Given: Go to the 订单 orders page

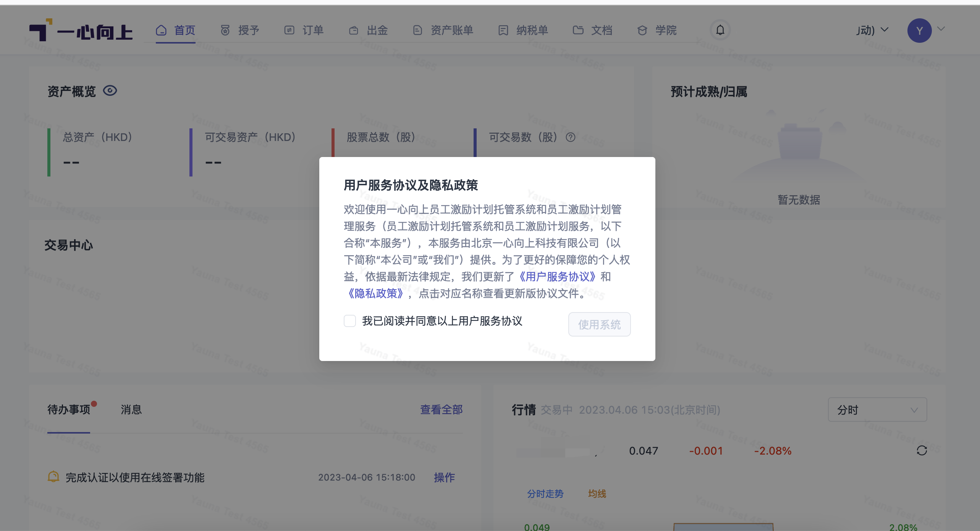Looking at the screenshot, I should pos(304,30).
